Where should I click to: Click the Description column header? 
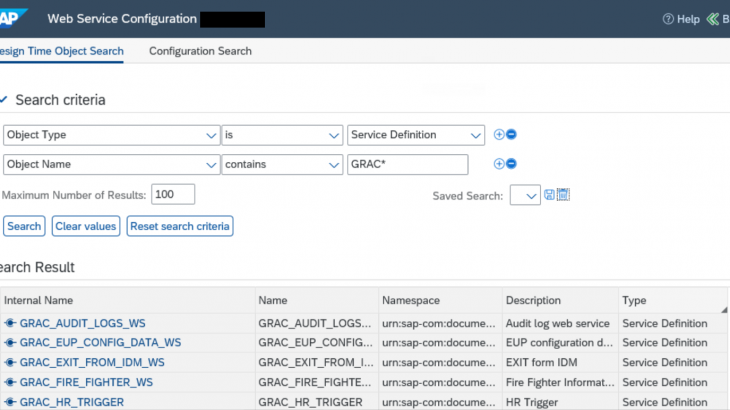[561, 300]
